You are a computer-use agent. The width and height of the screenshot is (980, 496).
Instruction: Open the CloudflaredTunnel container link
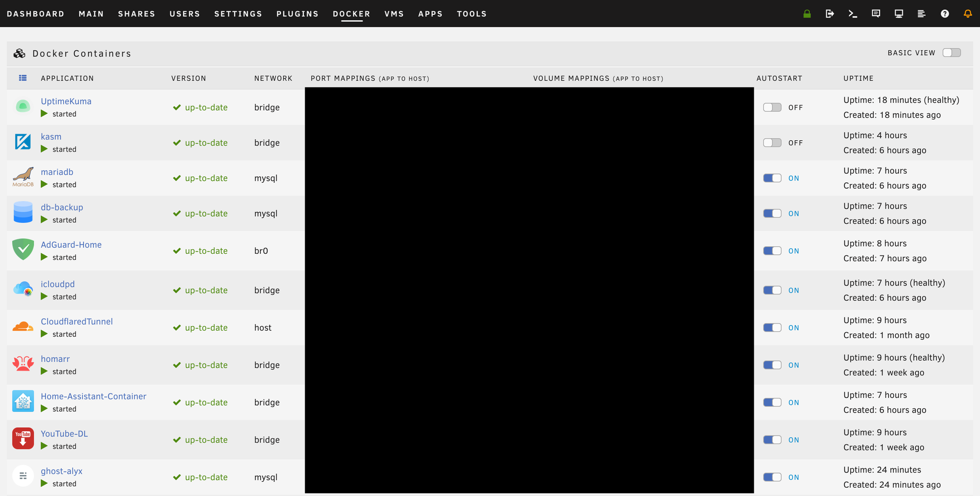(76, 322)
